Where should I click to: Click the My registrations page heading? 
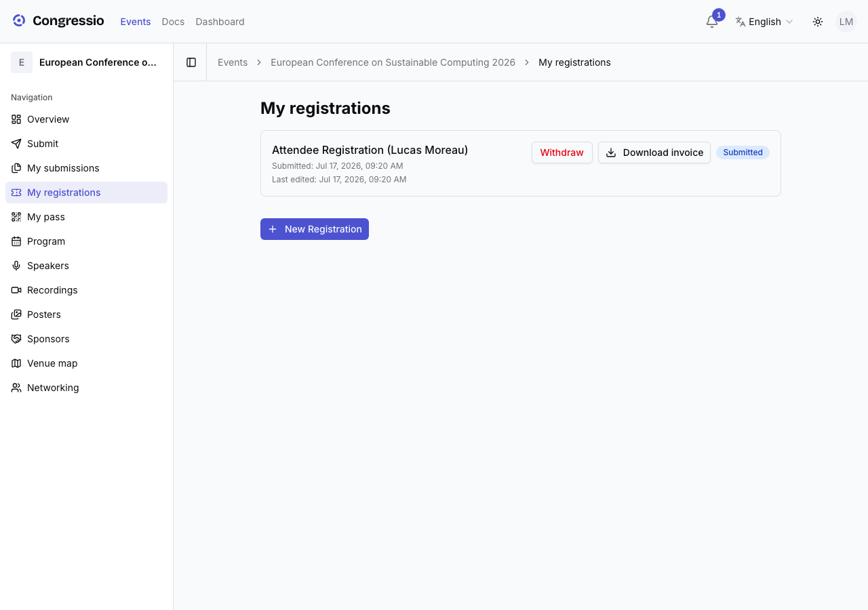325,108
